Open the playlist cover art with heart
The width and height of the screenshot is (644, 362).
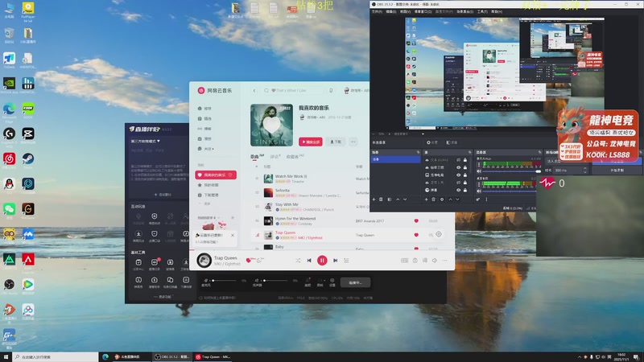pyautogui.click(x=271, y=125)
